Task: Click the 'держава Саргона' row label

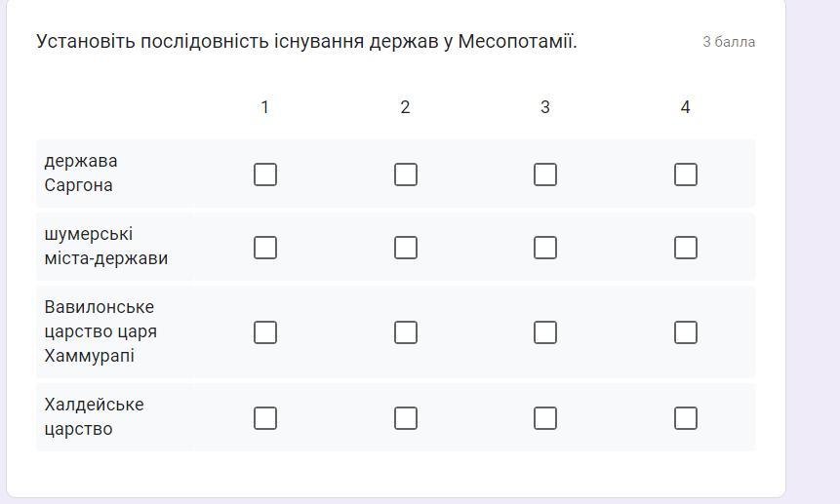Action: pyautogui.click(x=81, y=174)
